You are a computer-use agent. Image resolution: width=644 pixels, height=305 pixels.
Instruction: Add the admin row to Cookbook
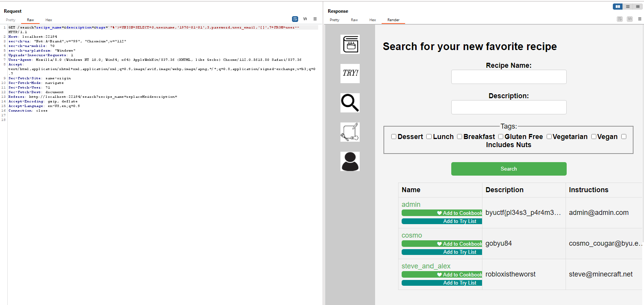click(x=442, y=213)
